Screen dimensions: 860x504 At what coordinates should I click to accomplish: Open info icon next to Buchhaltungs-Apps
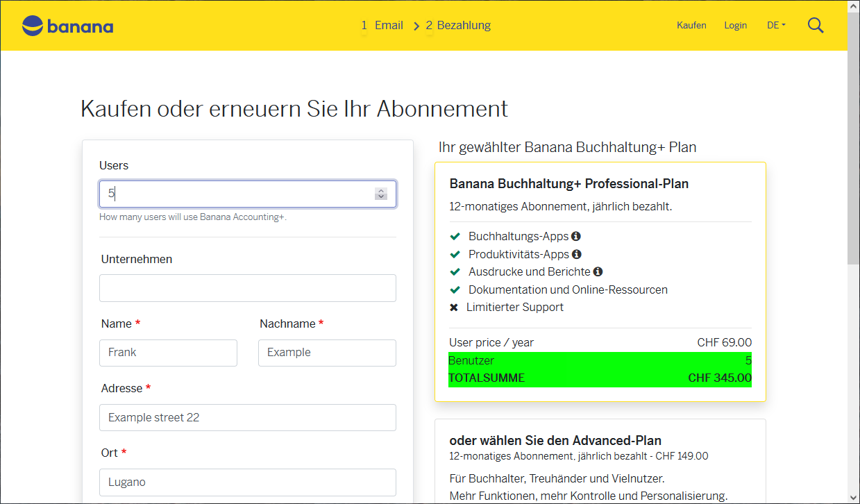[x=575, y=236]
